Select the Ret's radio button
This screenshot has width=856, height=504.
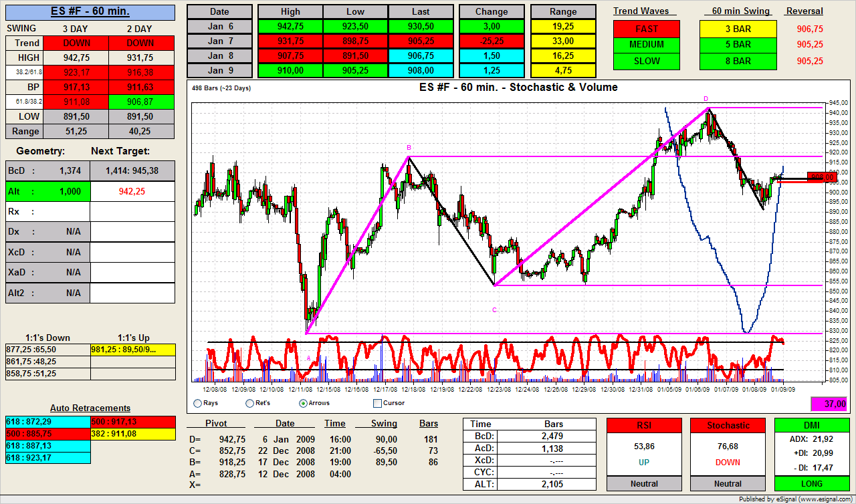pos(249,403)
